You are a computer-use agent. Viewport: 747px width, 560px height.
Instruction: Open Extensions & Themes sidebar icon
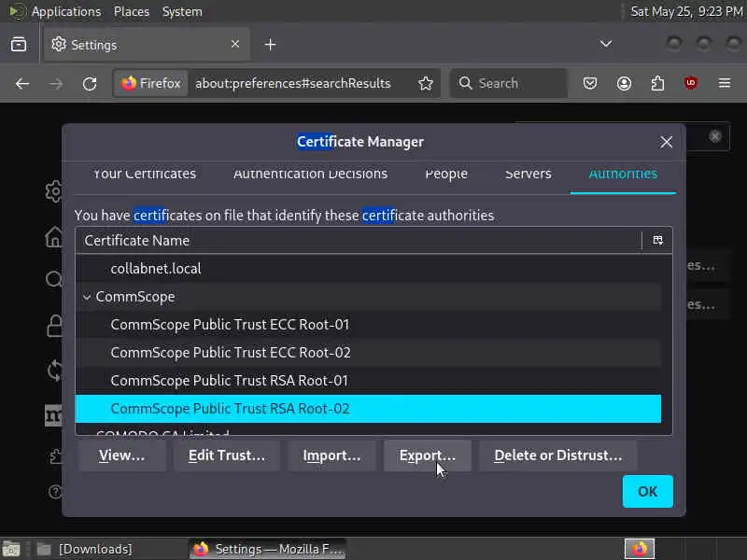pyautogui.click(x=55, y=456)
